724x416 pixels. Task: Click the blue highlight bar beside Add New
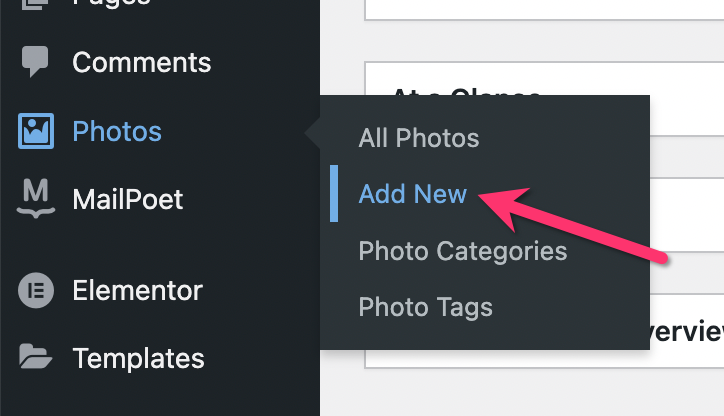point(334,193)
